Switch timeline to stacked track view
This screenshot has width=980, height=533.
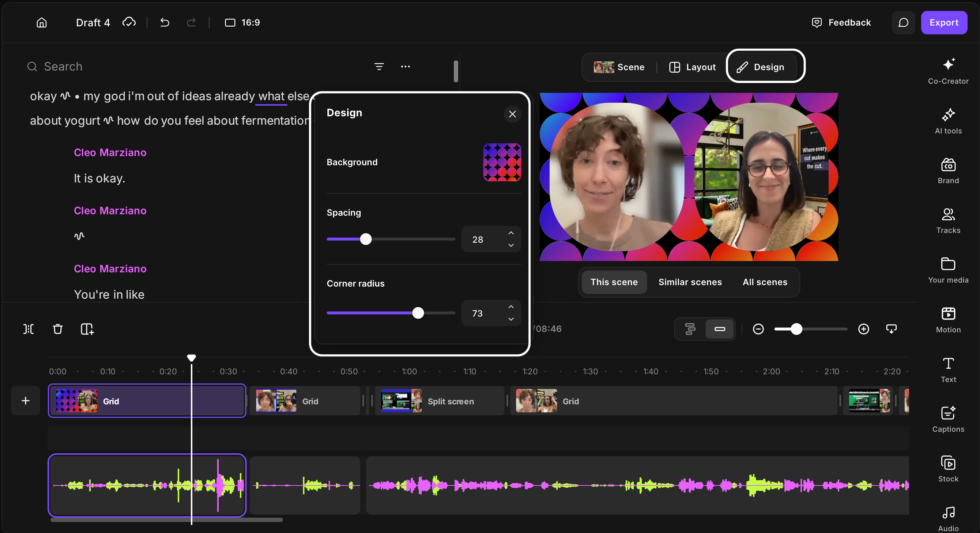(690, 329)
